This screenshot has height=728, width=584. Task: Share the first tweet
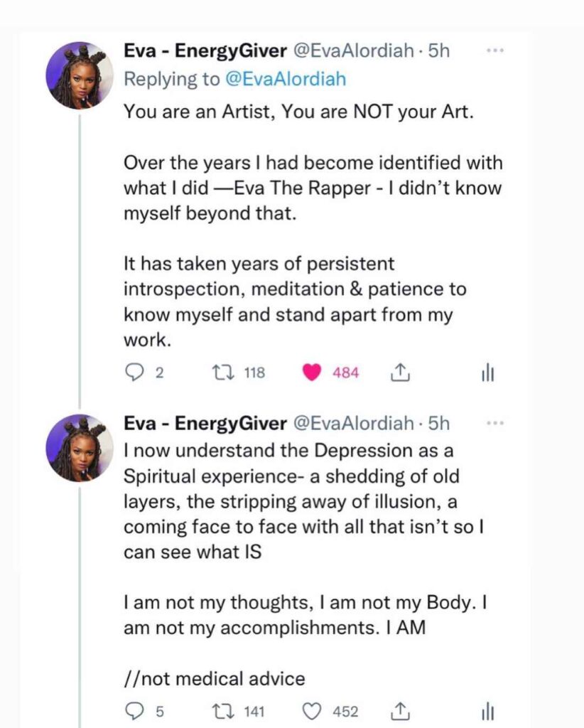click(x=399, y=372)
